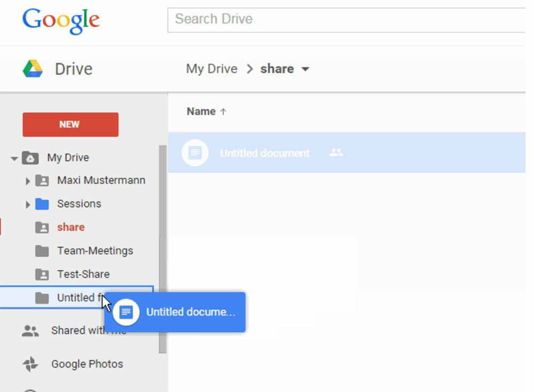This screenshot has width=534, height=392.
Task: Click the My Drive folder icon in sidebar
Action: pos(30,158)
